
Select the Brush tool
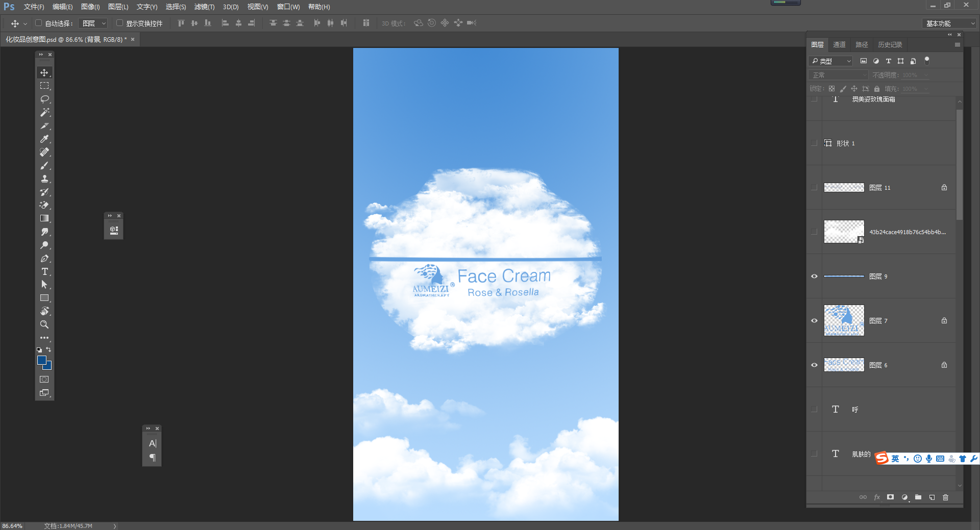click(44, 165)
